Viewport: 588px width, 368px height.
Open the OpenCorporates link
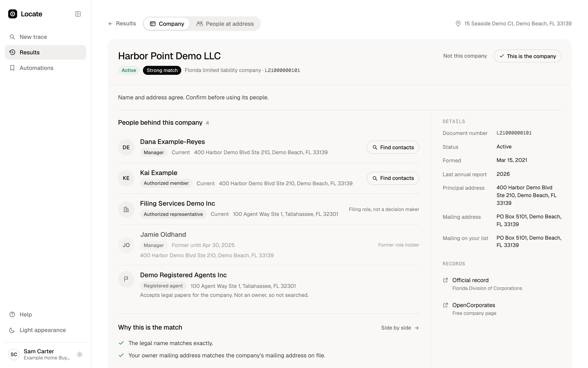point(473,305)
